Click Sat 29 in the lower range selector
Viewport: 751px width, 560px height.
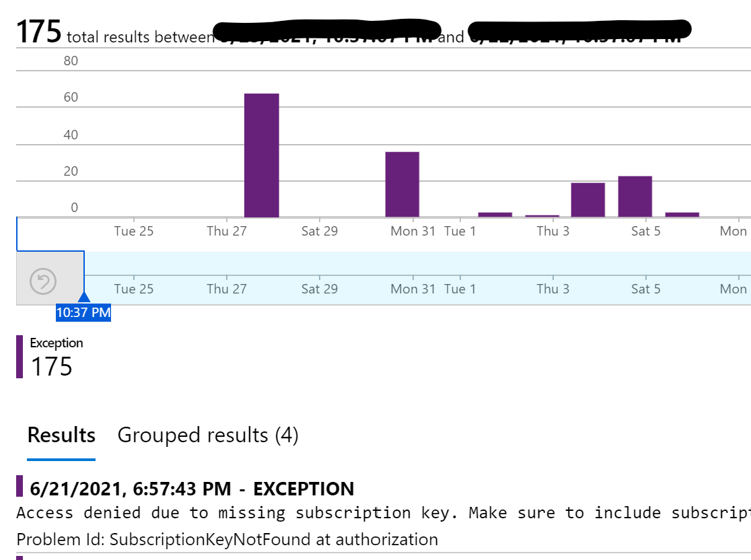click(320, 289)
